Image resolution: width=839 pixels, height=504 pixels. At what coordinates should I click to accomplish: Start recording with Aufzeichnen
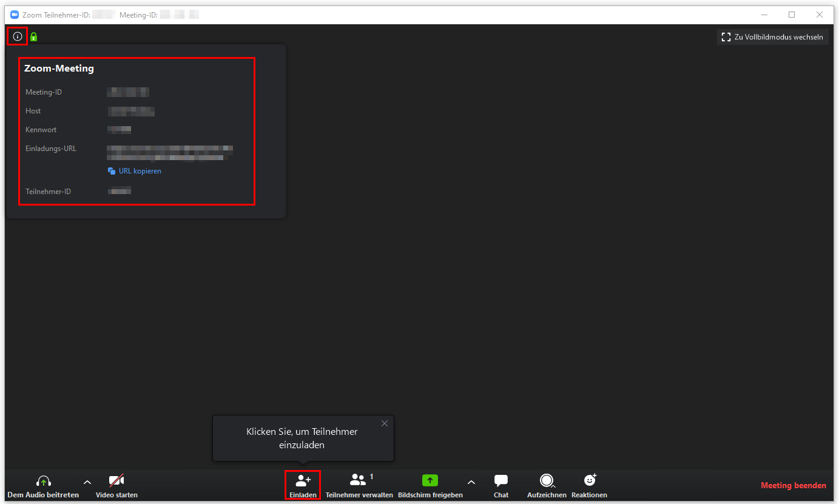click(547, 485)
